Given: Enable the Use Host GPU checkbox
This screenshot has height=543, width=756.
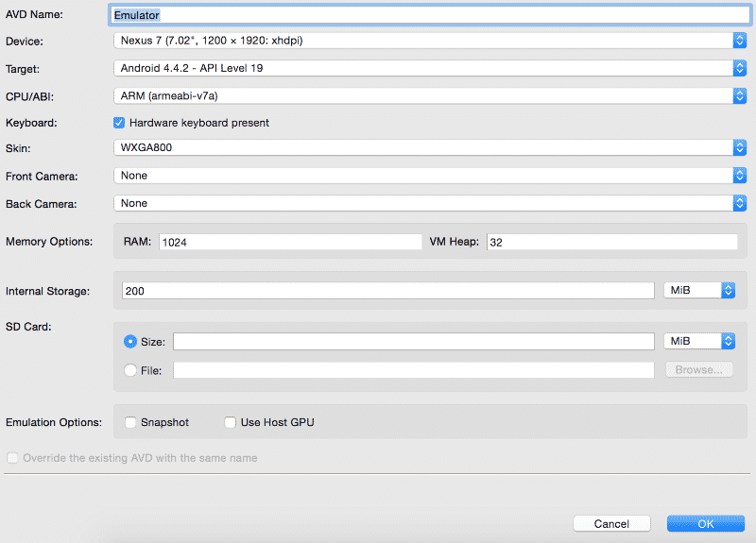Looking at the screenshot, I should click(x=230, y=422).
